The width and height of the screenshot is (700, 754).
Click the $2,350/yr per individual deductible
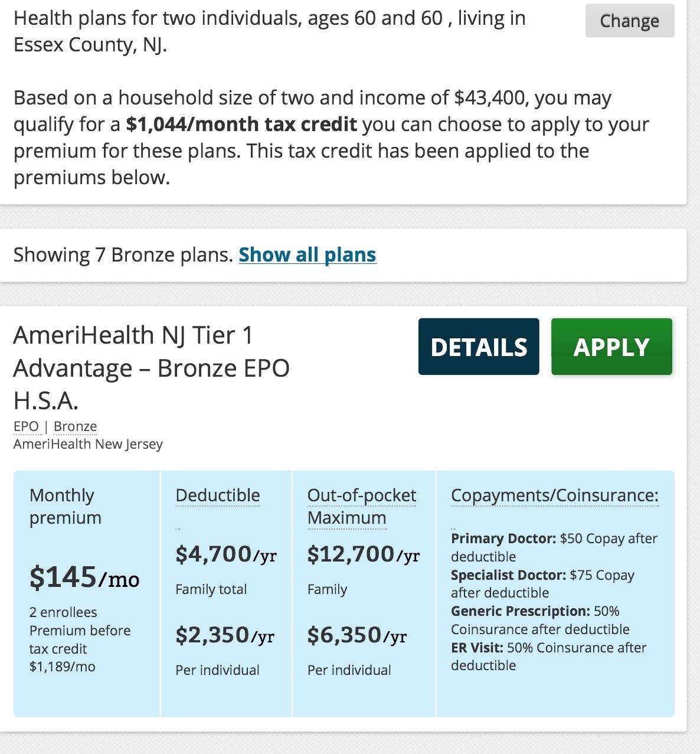click(224, 635)
